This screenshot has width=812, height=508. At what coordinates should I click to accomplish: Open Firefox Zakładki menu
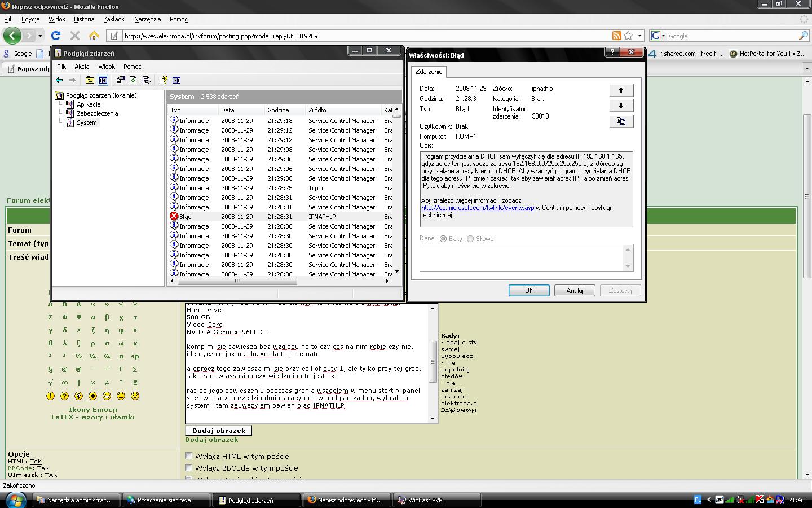[114, 19]
